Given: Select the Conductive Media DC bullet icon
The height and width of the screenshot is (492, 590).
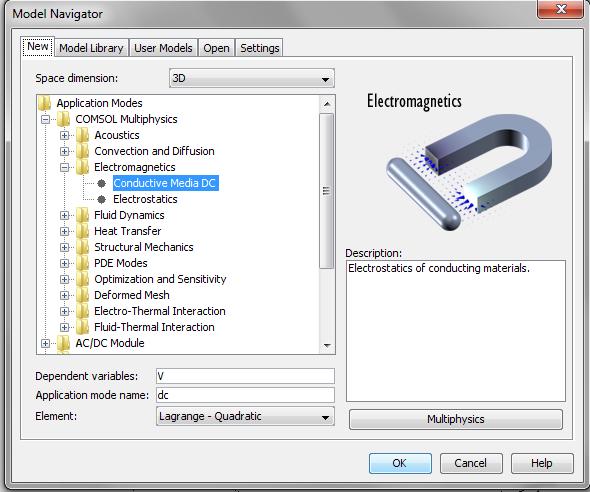Looking at the screenshot, I should [x=101, y=183].
